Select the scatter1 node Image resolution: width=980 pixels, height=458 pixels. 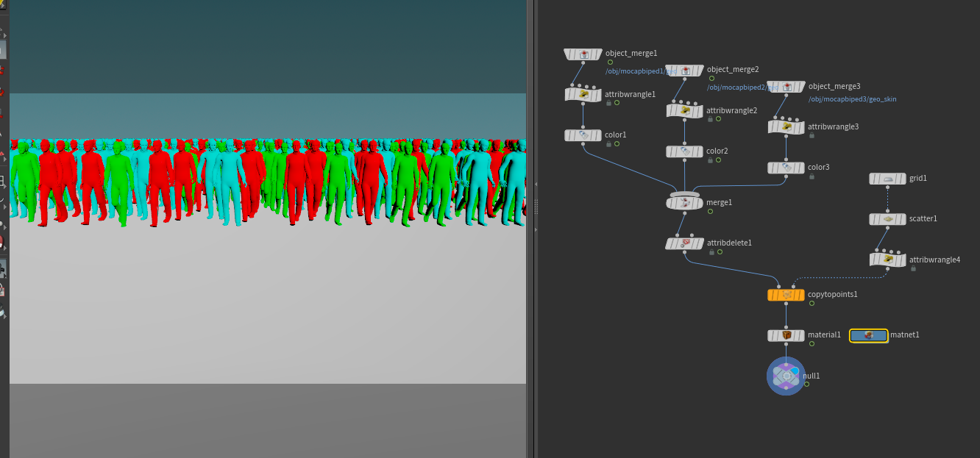pos(887,219)
